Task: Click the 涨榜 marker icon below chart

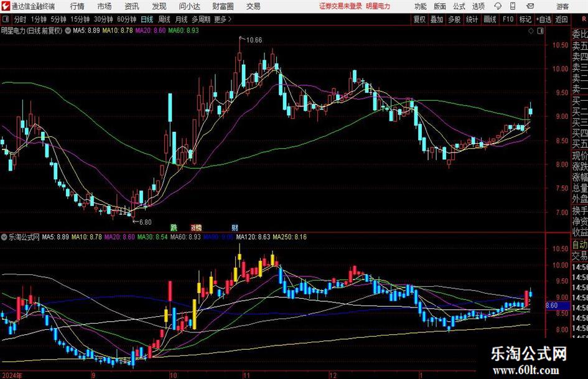Action: 196,227
